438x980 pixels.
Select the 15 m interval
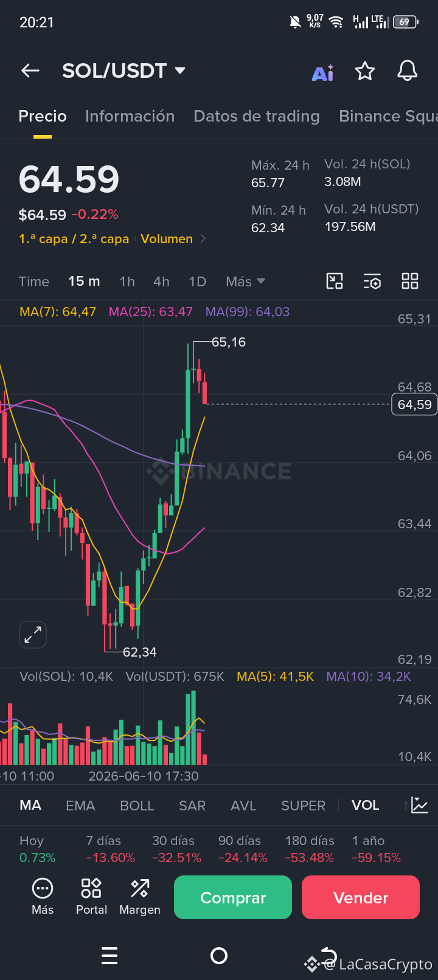[x=84, y=281]
